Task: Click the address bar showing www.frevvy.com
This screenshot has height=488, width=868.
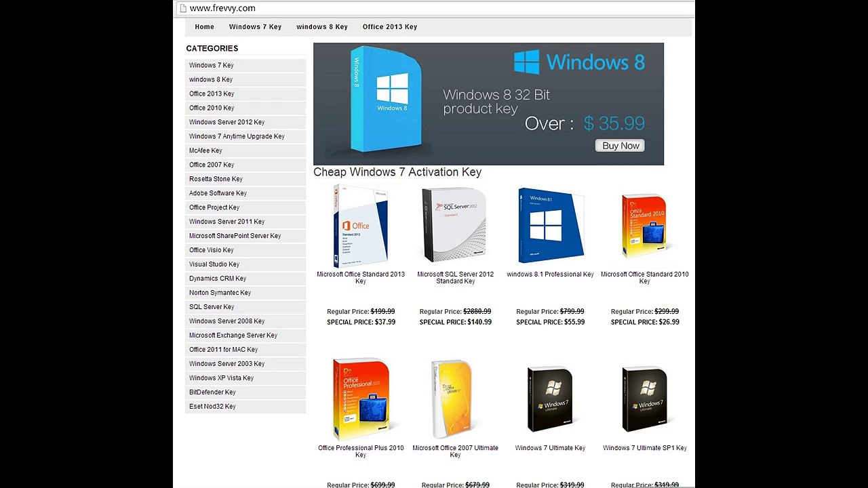Action: 434,8
